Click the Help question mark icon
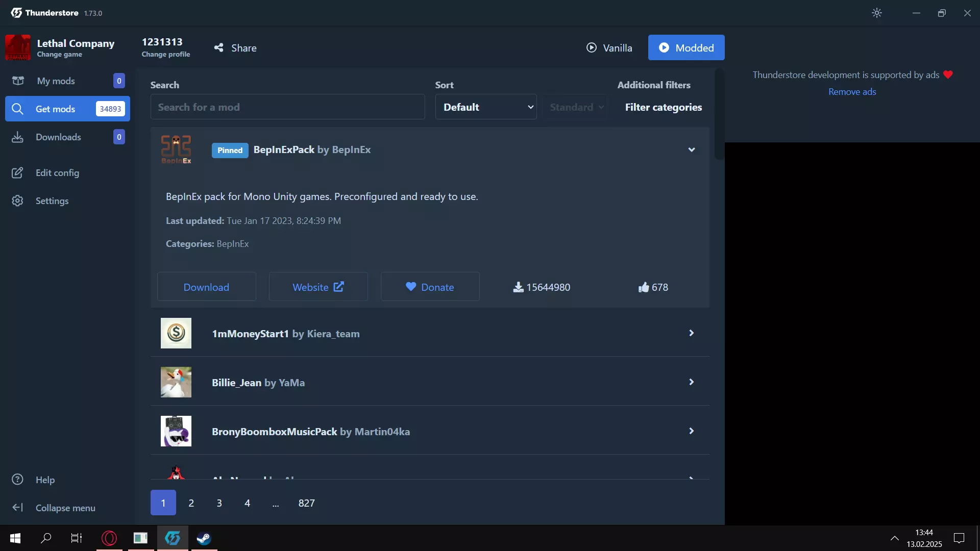The image size is (980, 551). pos(17,480)
